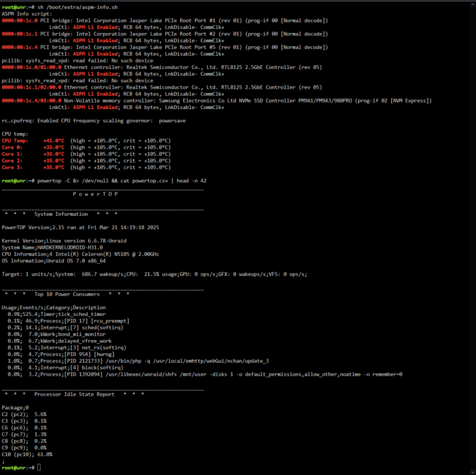Click 'System Name;HARDKERNELODROID-H31.0' line
Screen dimensions: 476x475
point(52,247)
